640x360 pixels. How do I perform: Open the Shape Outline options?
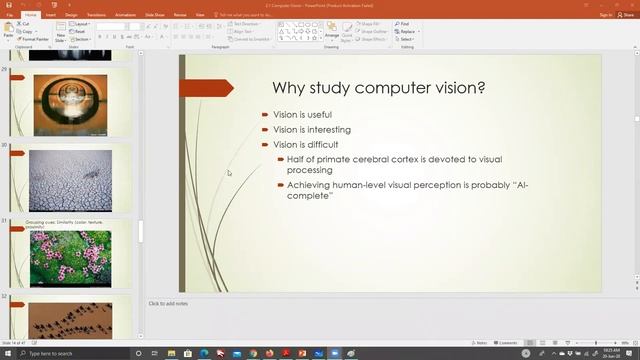click(371, 31)
